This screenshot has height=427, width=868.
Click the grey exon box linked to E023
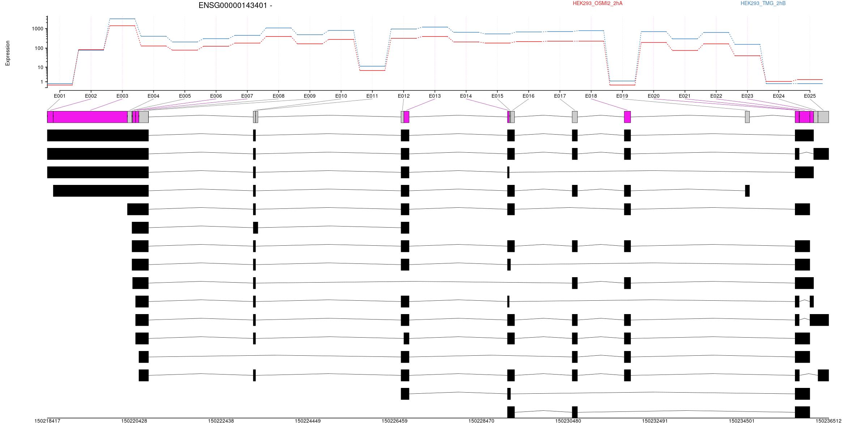click(747, 117)
